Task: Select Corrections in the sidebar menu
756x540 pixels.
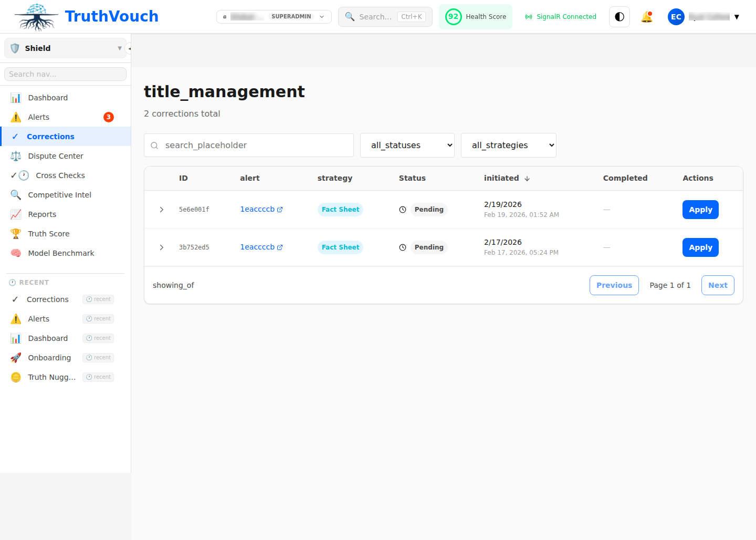Action: pos(50,136)
